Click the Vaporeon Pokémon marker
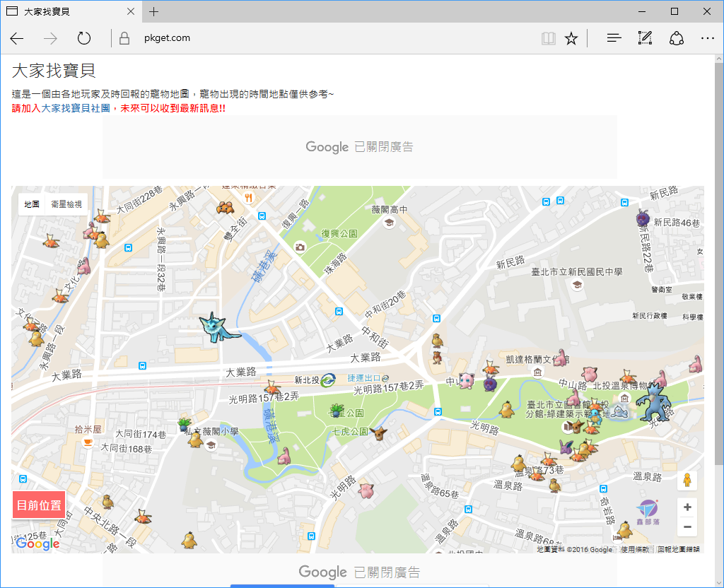The height and width of the screenshot is (588, 724). click(x=218, y=327)
